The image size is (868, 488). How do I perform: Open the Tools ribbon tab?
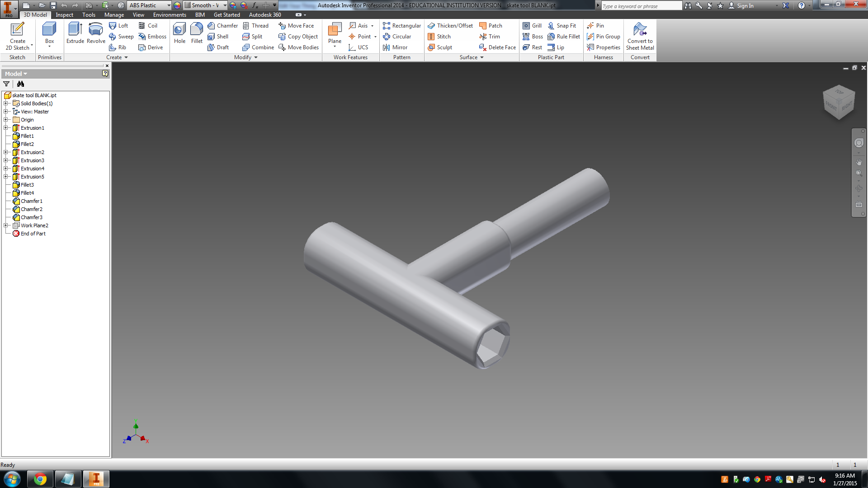[89, 15]
